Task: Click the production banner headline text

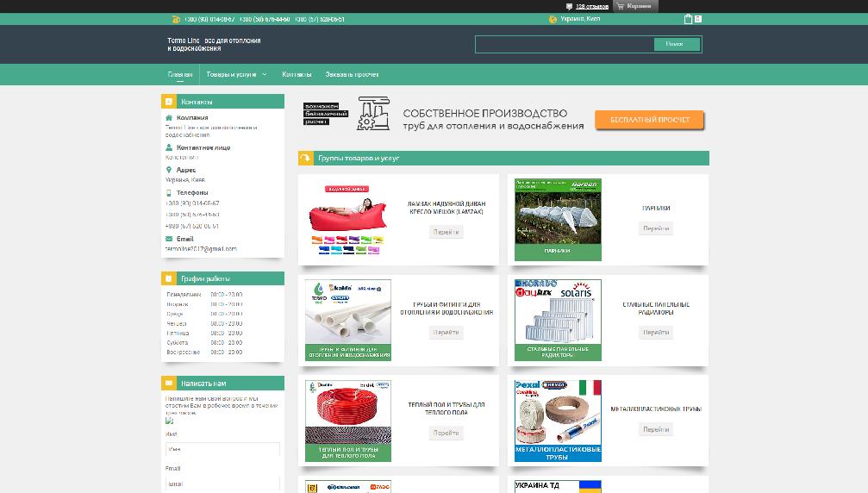Action: [x=493, y=120]
